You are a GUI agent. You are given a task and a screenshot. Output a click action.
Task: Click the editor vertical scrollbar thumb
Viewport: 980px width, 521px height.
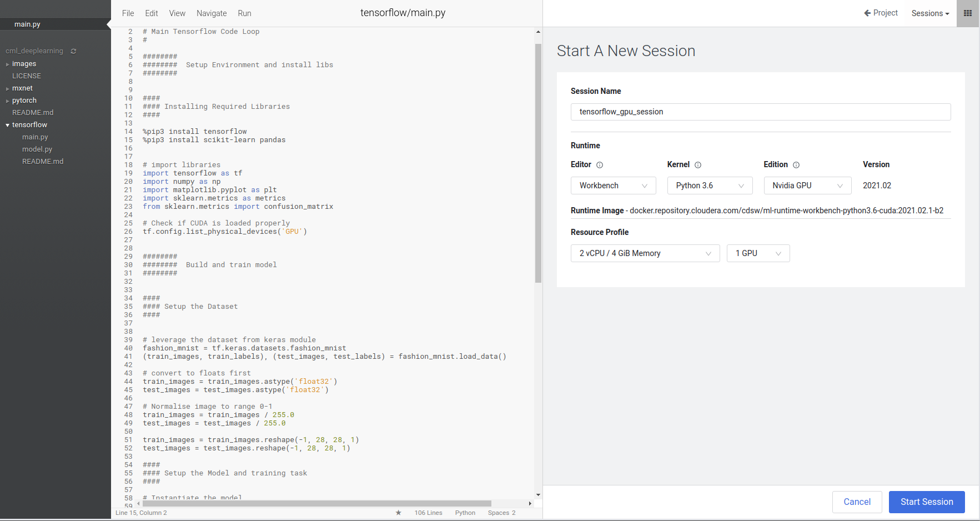[538, 163]
